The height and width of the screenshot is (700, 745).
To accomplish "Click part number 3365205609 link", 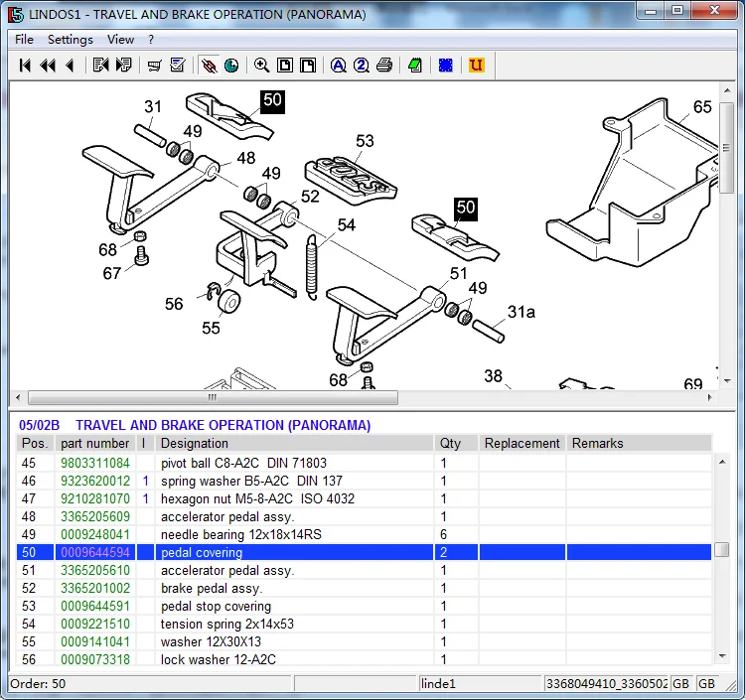I will point(95,517).
